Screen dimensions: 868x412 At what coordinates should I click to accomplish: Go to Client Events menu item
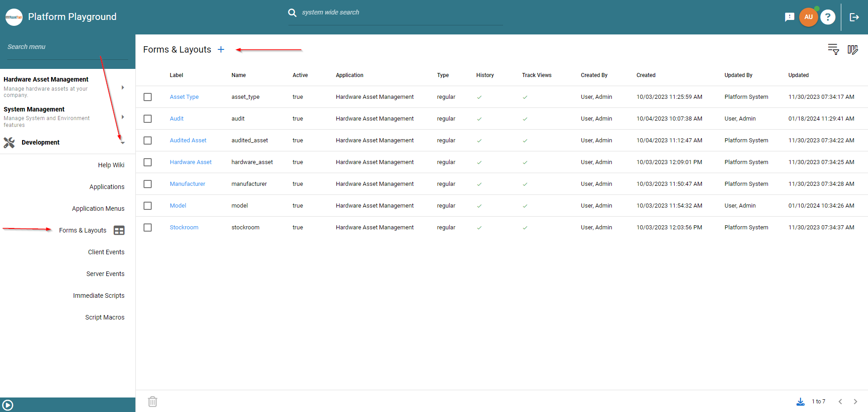[x=106, y=252]
